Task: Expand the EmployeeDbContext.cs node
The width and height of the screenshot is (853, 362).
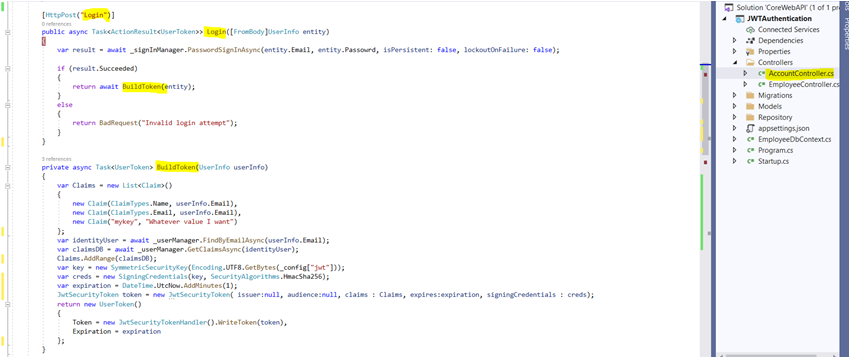Action: point(734,139)
